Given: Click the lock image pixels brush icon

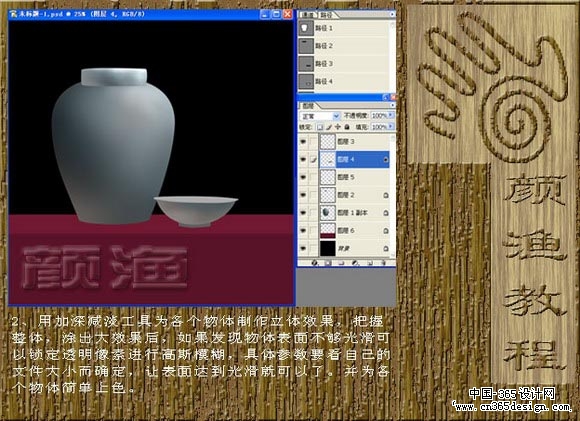Looking at the screenshot, I should pyautogui.click(x=329, y=127).
